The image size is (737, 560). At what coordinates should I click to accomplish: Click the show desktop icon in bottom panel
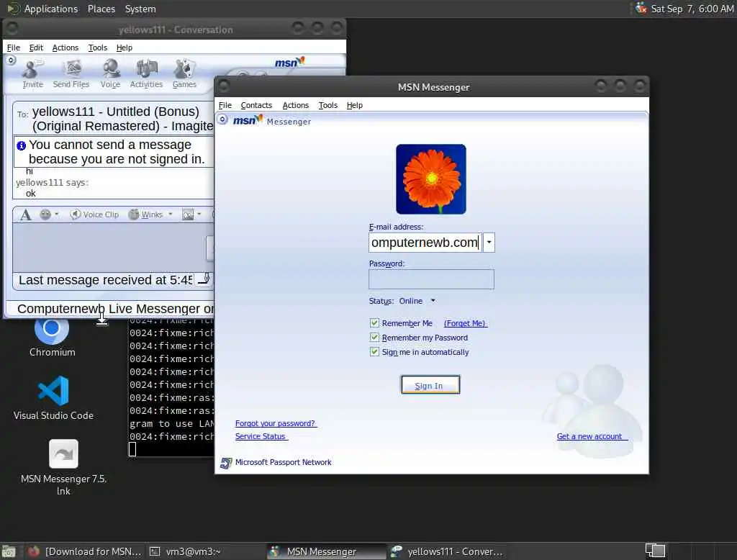tap(9, 551)
